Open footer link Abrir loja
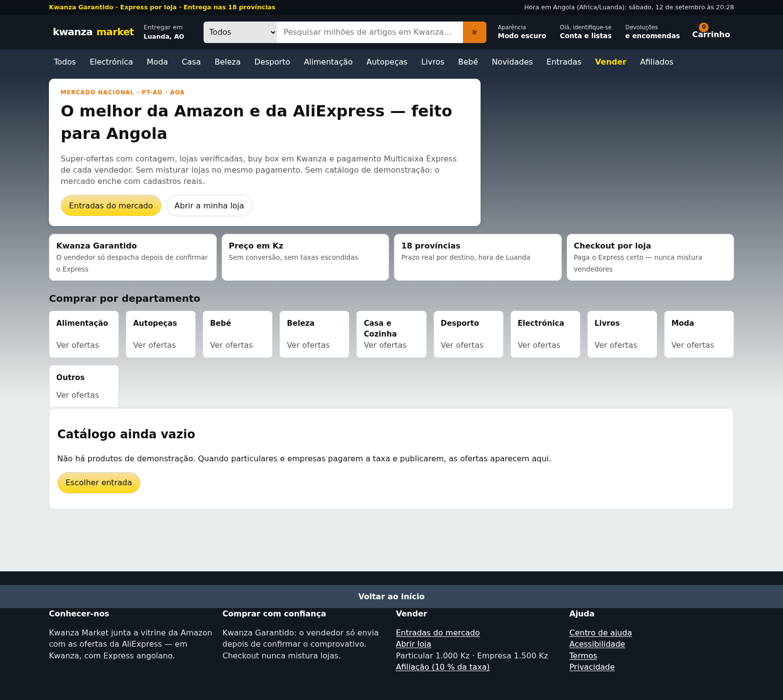 pyautogui.click(x=414, y=644)
